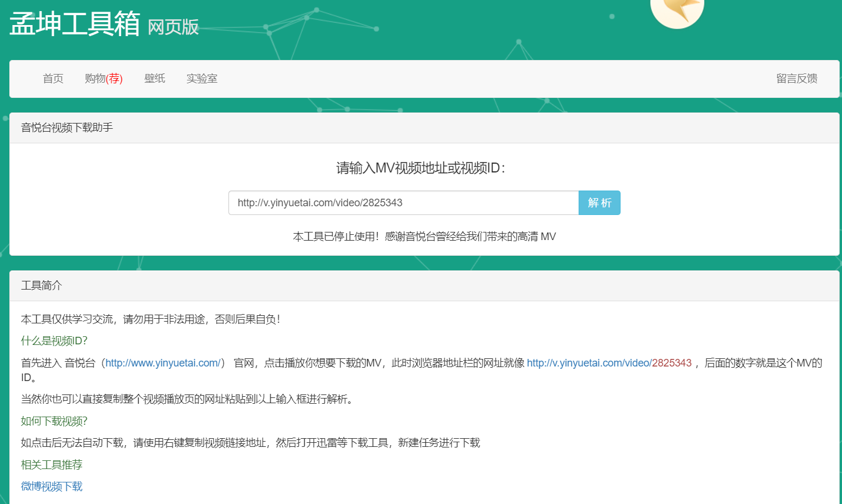Focus the MV video address input field
The image size is (842, 504).
[x=403, y=203]
